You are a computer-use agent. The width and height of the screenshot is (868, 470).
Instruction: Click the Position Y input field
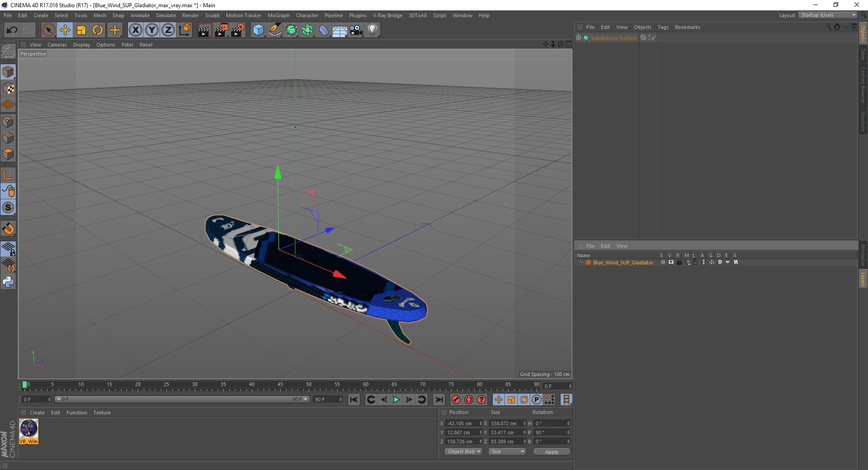pyautogui.click(x=462, y=432)
